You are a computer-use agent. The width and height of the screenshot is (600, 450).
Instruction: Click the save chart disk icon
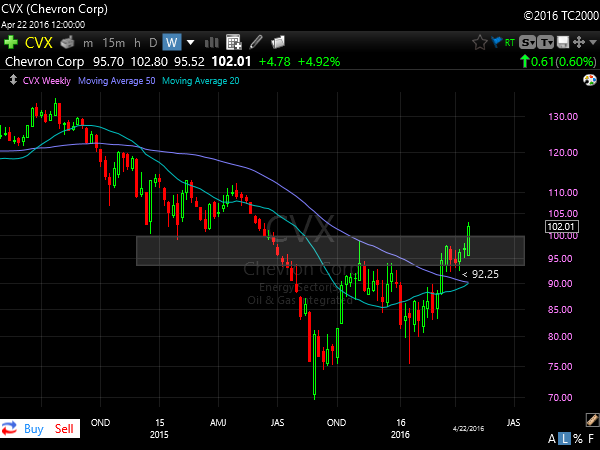[x=563, y=42]
